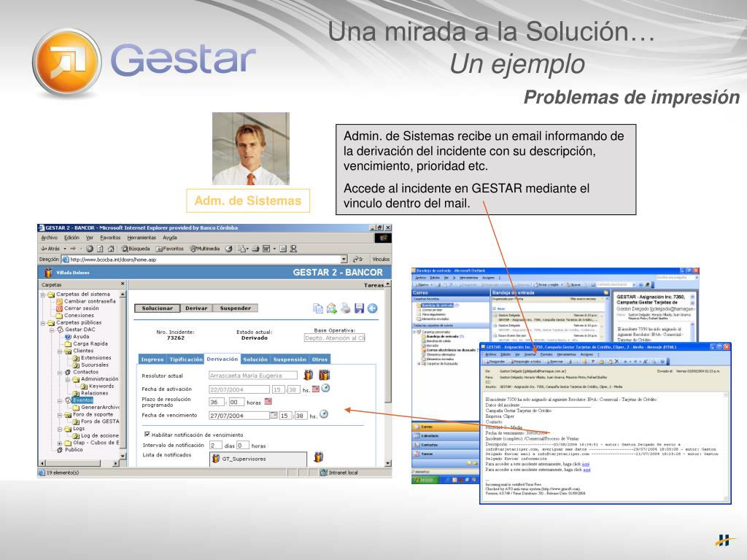
Task: Select Eventos in folder tree
Action: [x=83, y=400]
